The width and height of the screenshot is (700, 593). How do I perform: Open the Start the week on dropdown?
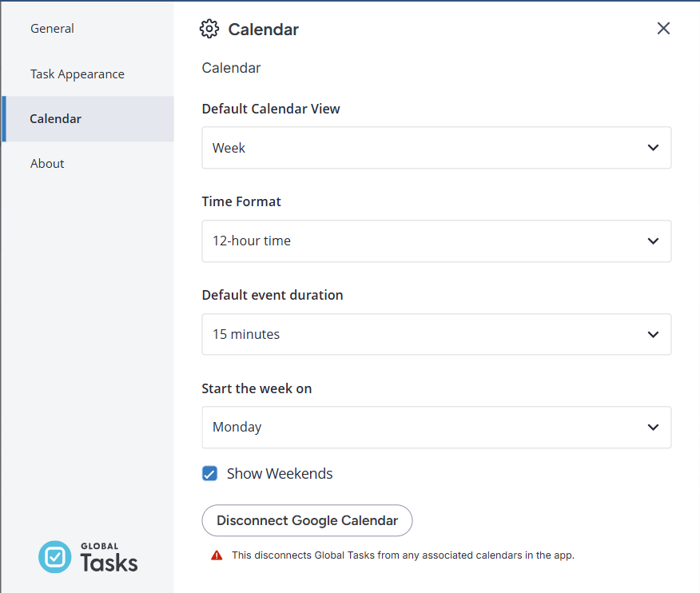[x=436, y=427]
